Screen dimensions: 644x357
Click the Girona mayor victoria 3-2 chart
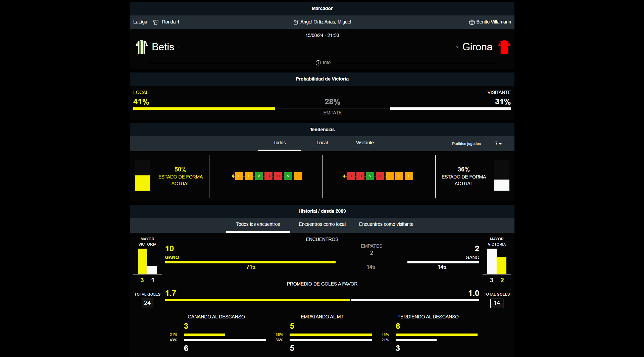click(497, 261)
